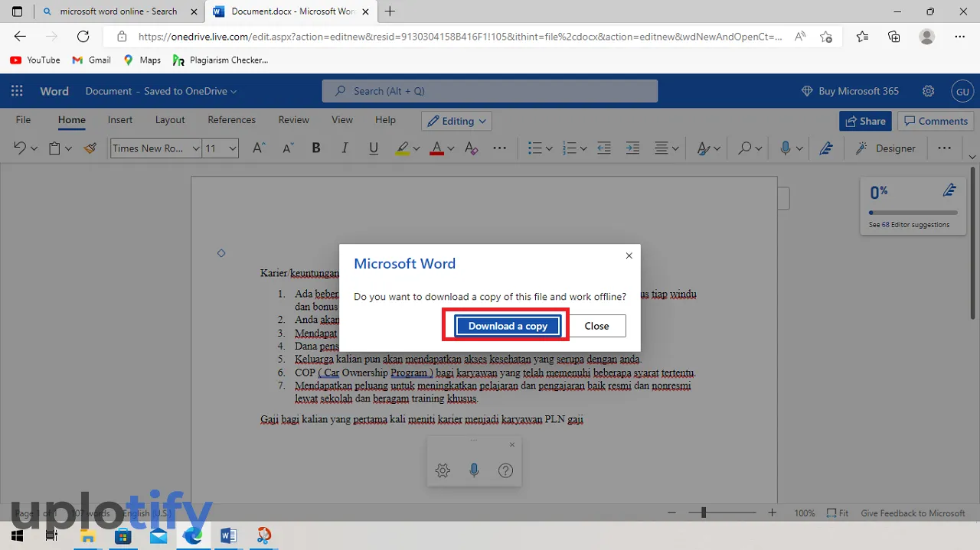Open Styles icon in ribbon
Image resolution: width=980 pixels, height=550 pixels.
pyautogui.click(x=703, y=148)
